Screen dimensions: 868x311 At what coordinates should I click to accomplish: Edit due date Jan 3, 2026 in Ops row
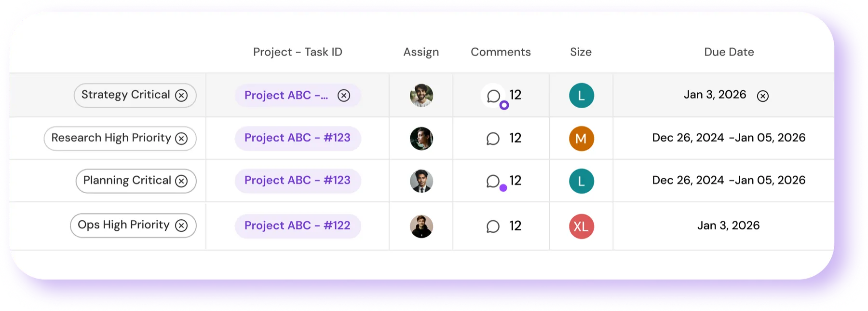coord(728,226)
